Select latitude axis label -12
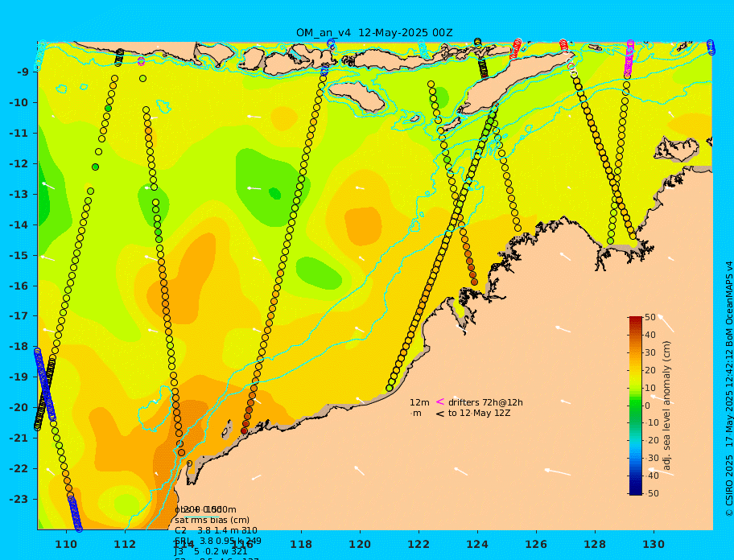This screenshot has height=560, width=734. click(x=19, y=164)
